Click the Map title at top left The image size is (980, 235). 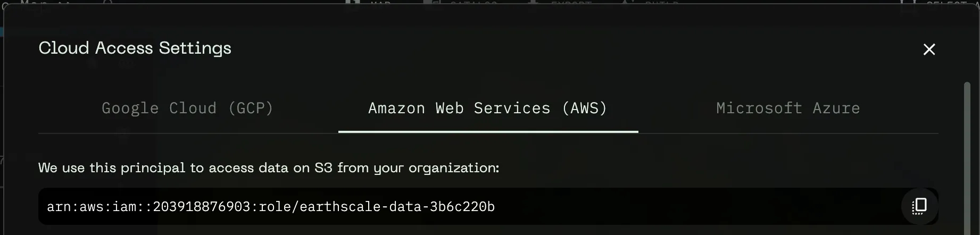35,3
